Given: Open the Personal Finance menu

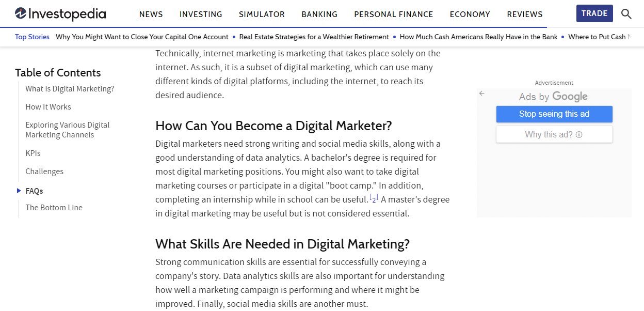Looking at the screenshot, I should (x=393, y=14).
